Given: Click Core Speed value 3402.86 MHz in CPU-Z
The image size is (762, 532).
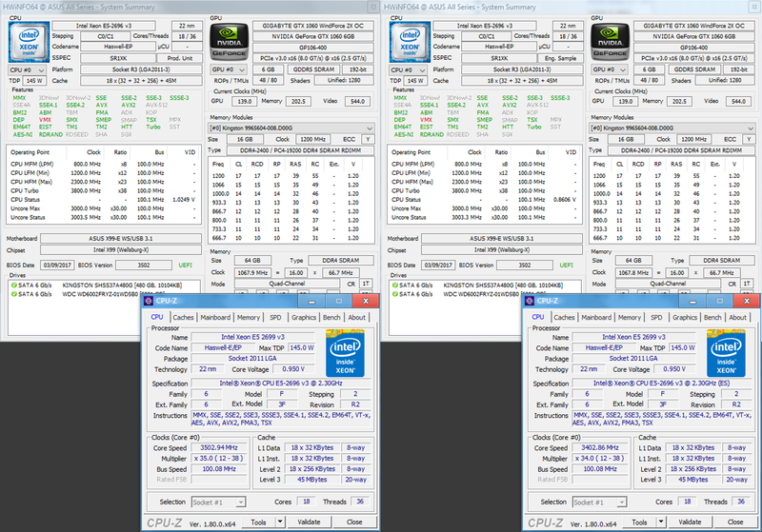Looking at the screenshot, I should pos(600,447).
